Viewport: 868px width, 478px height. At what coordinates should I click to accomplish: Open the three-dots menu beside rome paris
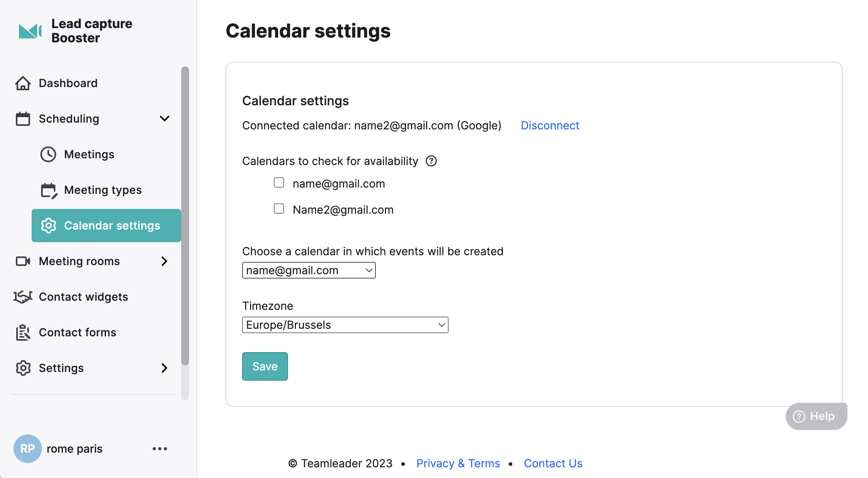(160, 449)
